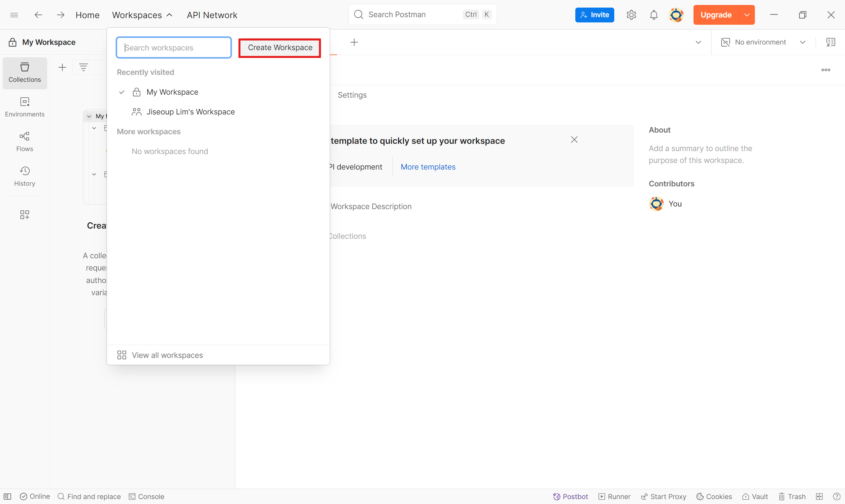This screenshot has height=504, width=845.
Task: Open Collections in the sidebar
Action: tap(25, 73)
